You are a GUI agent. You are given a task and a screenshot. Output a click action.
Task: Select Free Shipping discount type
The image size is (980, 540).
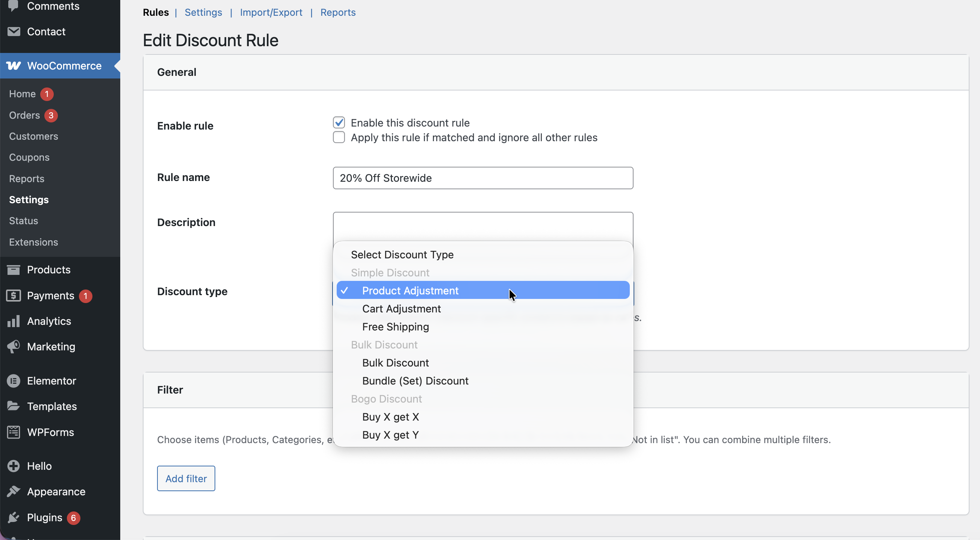click(x=395, y=327)
